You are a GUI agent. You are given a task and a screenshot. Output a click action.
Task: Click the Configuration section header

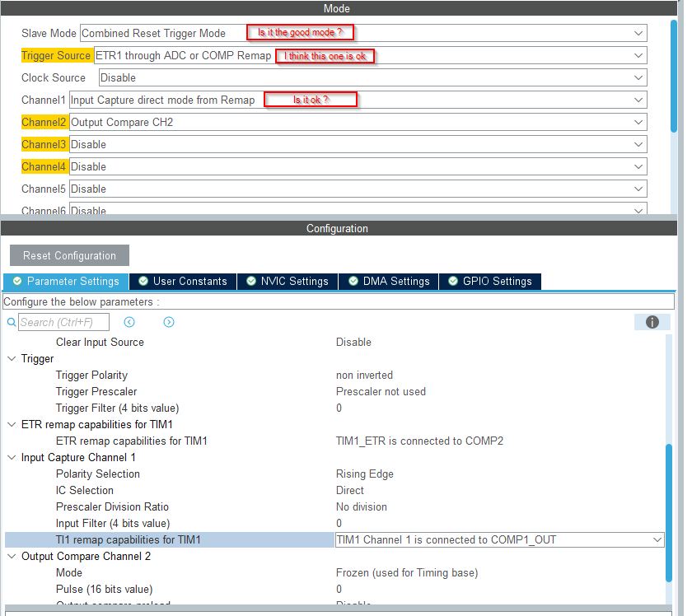click(339, 228)
